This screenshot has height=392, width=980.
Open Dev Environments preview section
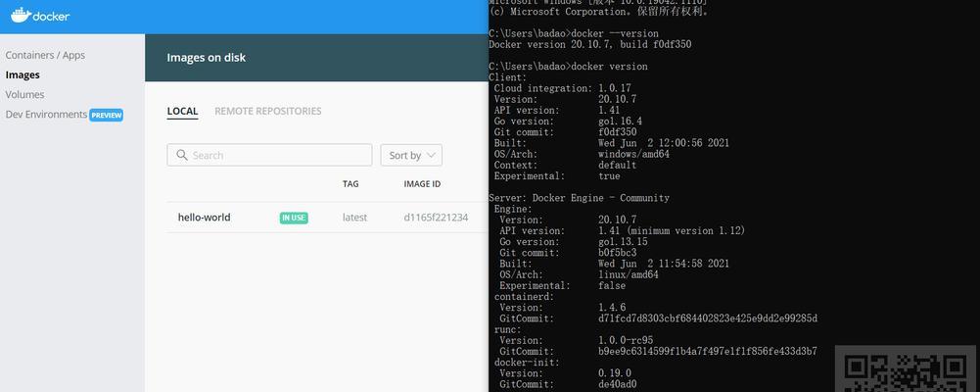click(x=46, y=115)
